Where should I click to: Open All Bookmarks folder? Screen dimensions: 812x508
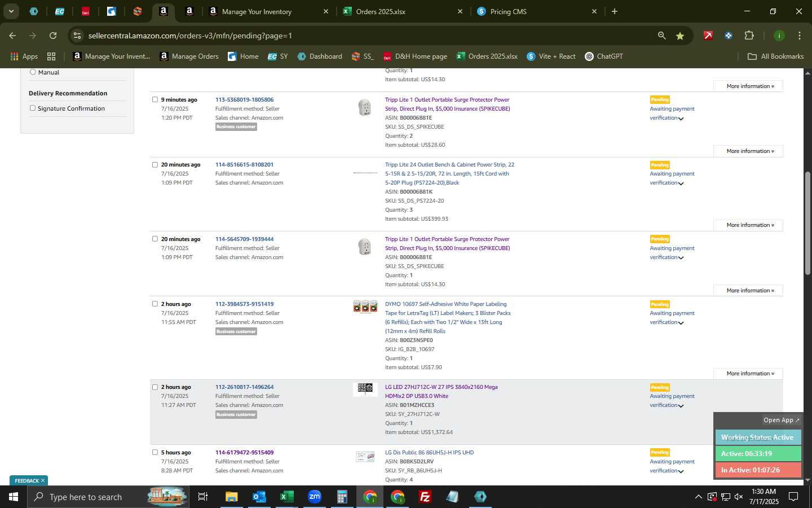pyautogui.click(x=775, y=56)
